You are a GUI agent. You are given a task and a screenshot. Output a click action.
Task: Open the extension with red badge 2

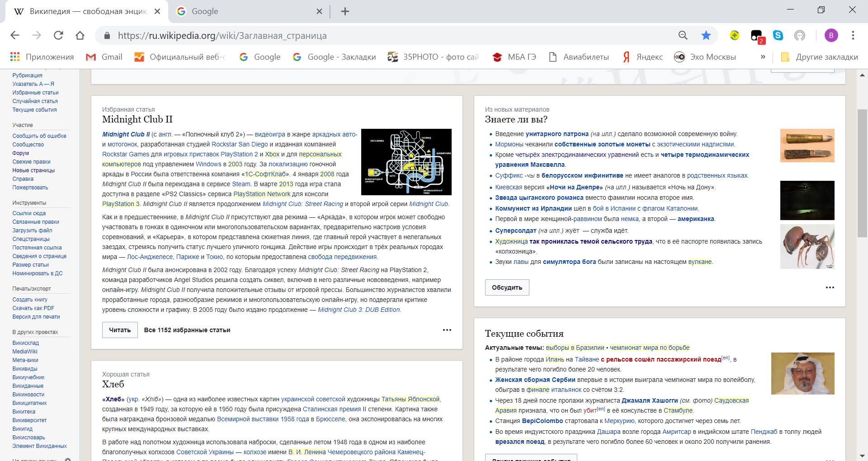757,36
